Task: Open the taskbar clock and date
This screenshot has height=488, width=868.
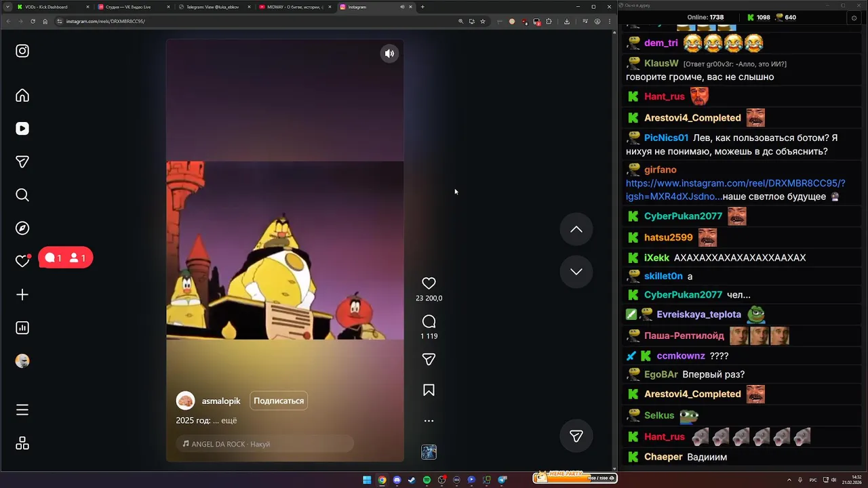Action: [x=852, y=480]
